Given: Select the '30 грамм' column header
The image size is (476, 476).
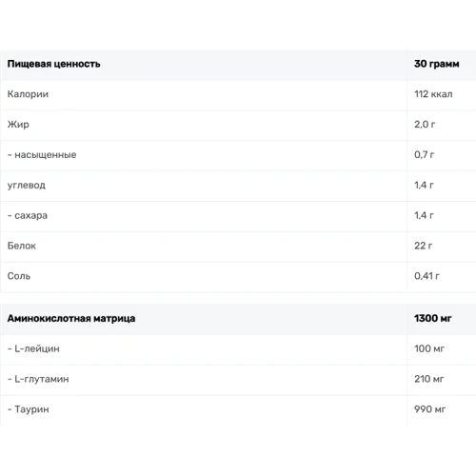Looking at the screenshot, I should (436, 64).
